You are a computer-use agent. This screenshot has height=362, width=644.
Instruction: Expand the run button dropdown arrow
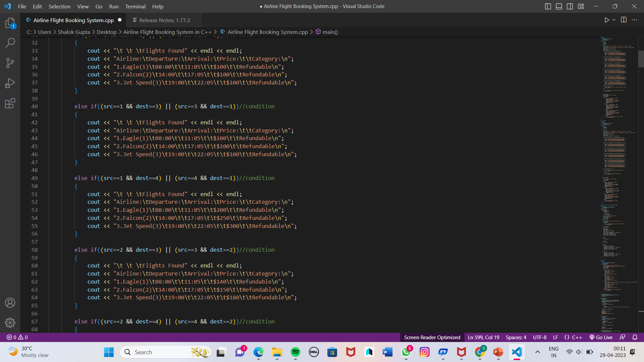pos(614,20)
